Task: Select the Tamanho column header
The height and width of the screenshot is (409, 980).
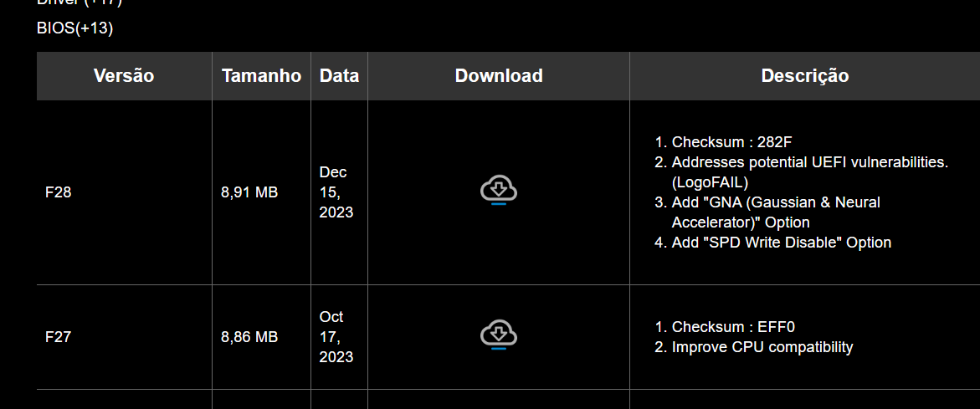Action: (x=261, y=75)
